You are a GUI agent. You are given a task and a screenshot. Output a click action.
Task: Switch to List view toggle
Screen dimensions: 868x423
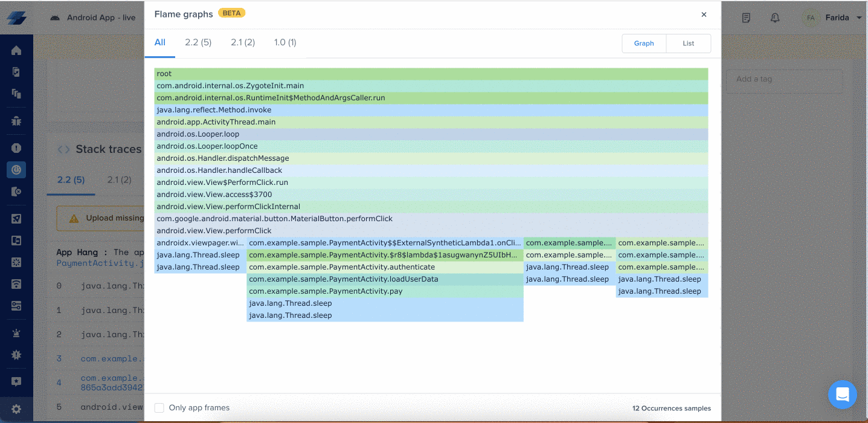[689, 44]
